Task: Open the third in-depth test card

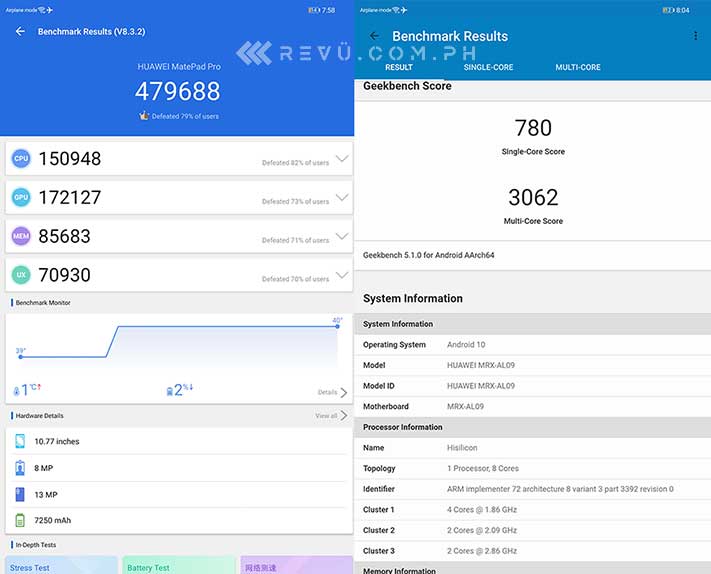Action: (x=297, y=565)
